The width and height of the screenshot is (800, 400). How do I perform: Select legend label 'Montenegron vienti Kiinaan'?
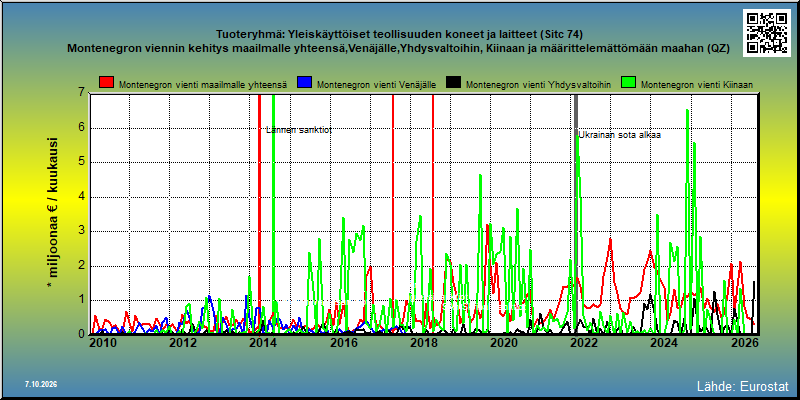[x=696, y=85]
